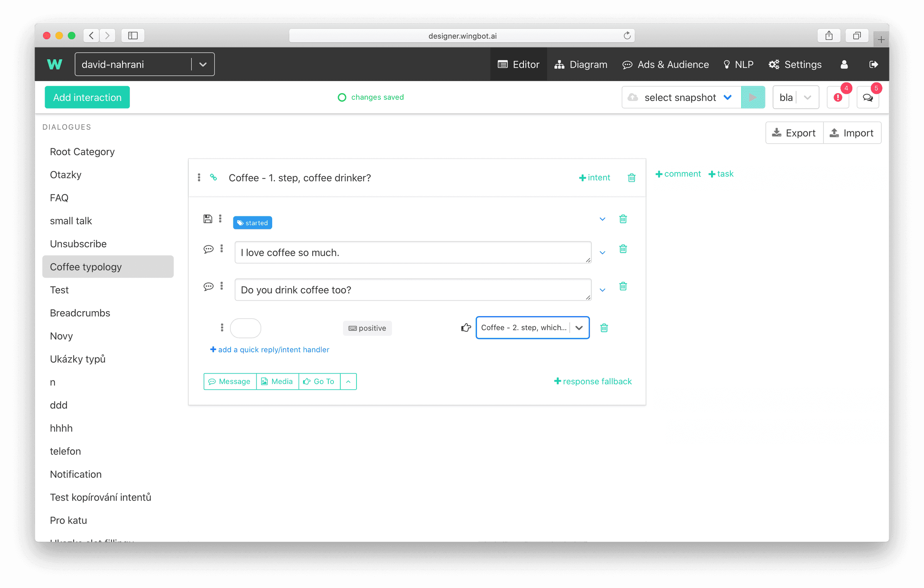This screenshot has width=924, height=588.
Task: Open the NLP section from the top menu
Action: 738,64
